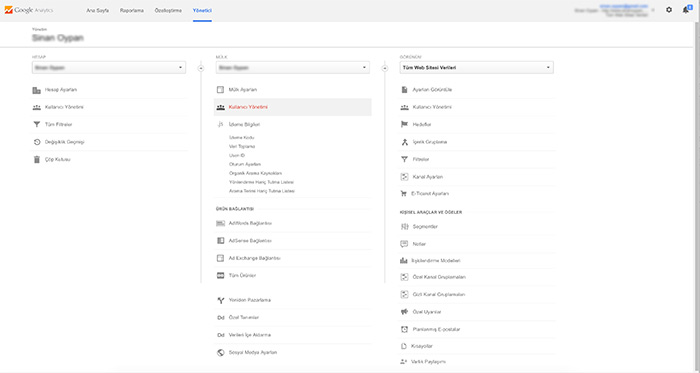
Task: Click the fork icon for Yeniden Pazarlama
Action: 220,300
